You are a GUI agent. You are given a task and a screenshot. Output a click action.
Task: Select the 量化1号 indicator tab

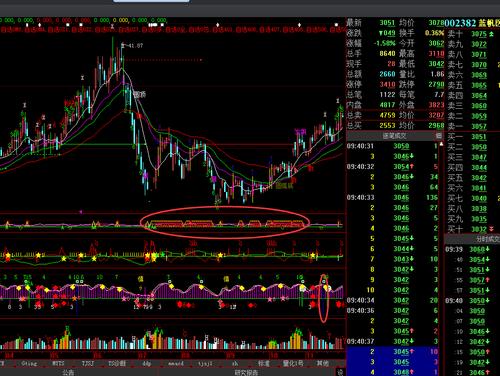click(x=293, y=363)
